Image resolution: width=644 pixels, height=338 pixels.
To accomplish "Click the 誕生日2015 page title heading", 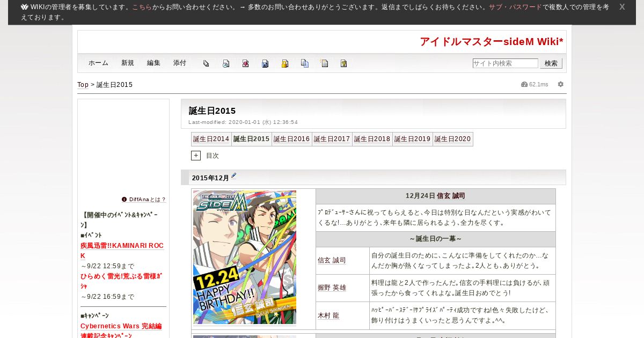I will pos(213,111).
